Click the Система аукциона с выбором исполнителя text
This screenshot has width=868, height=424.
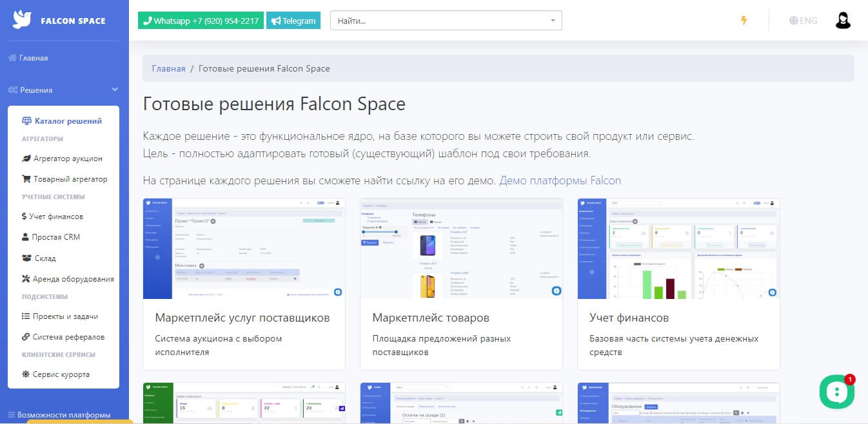click(219, 345)
